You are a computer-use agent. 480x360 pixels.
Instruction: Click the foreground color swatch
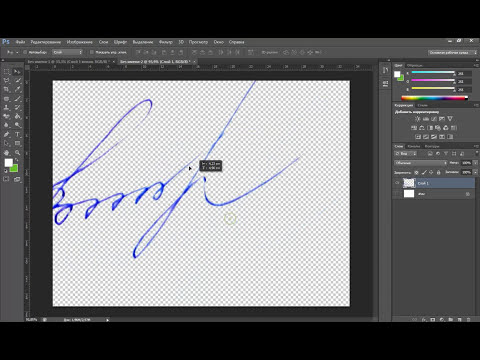pos(8,163)
